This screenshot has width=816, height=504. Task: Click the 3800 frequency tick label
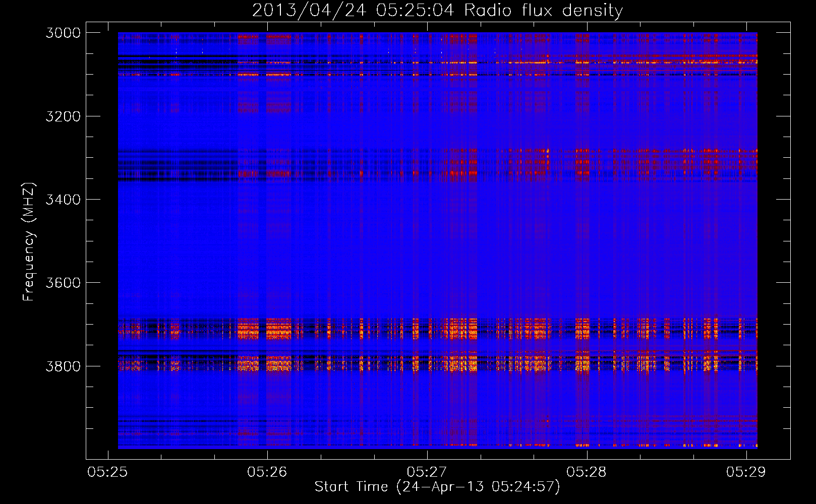coord(63,366)
